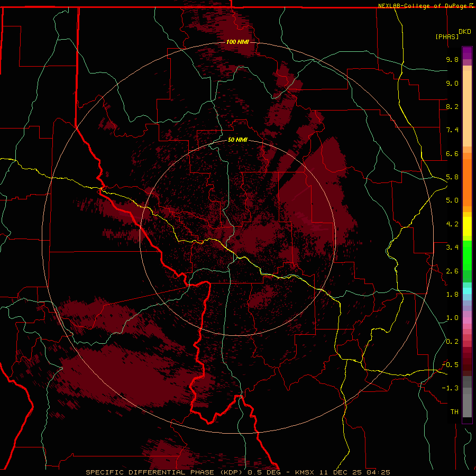Viewport: 476px width, 476px height.
Task: Click the 5.8 scale value
Action: coord(452,177)
